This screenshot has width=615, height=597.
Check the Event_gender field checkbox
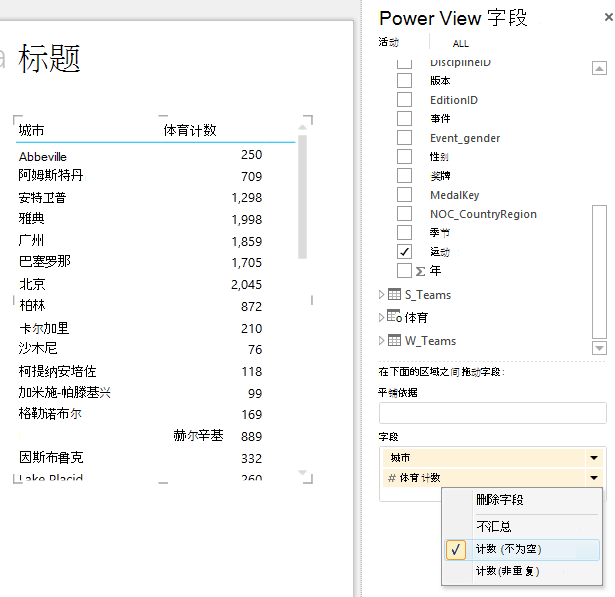tap(404, 137)
